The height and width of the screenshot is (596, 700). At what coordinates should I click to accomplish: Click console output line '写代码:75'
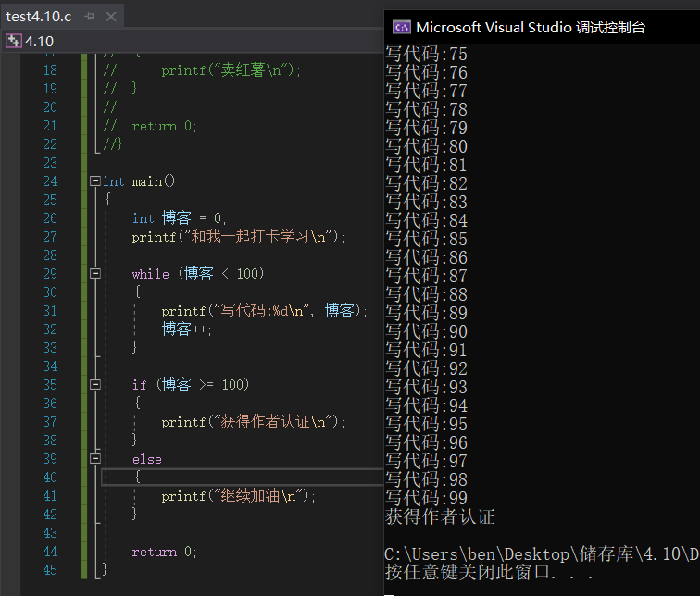[x=426, y=54]
